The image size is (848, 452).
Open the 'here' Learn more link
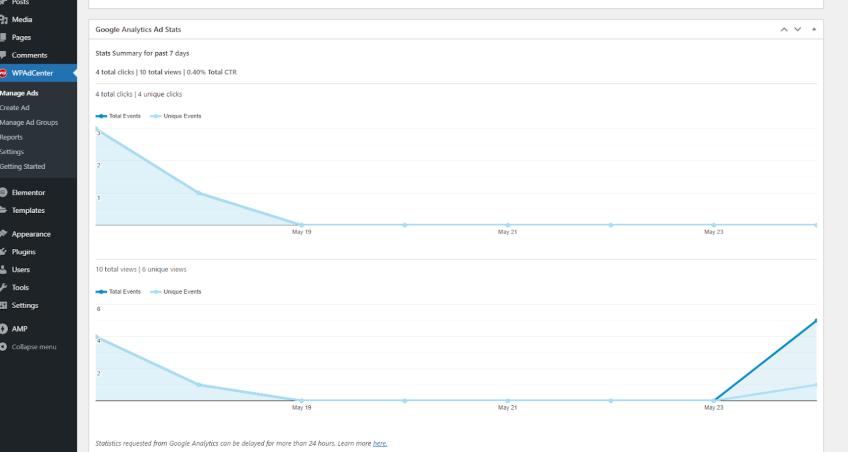point(380,443)
